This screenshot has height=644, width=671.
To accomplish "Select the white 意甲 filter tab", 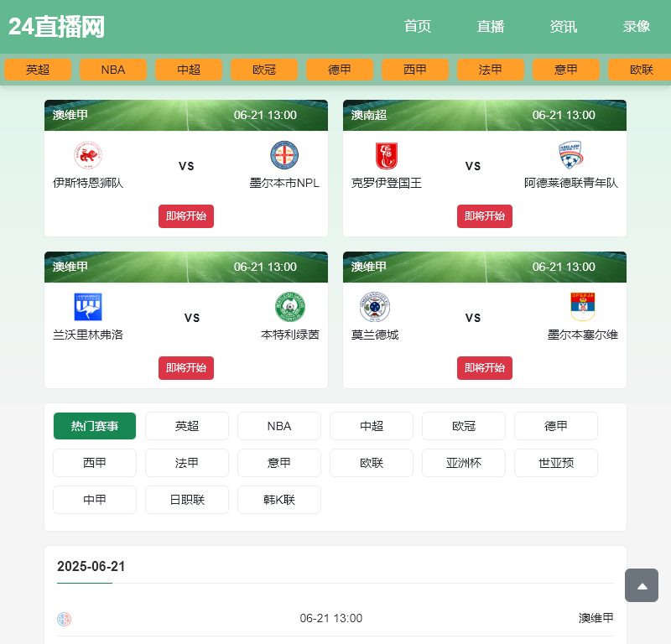I will 279,463.
